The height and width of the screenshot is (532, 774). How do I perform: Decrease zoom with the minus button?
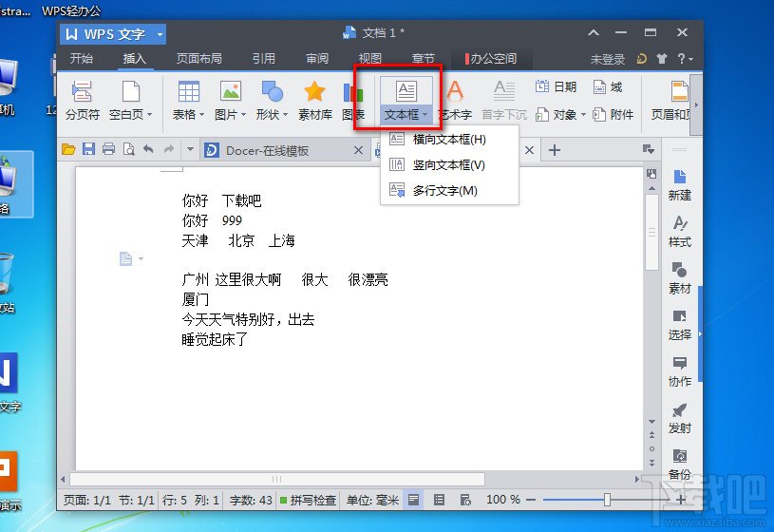(x=531, y=500)
